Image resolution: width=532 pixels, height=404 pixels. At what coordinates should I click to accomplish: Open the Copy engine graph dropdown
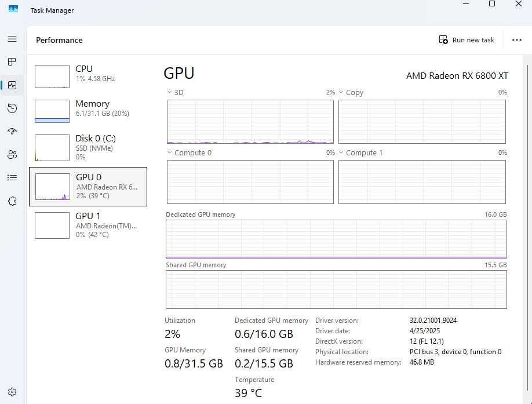click(341, 92)
